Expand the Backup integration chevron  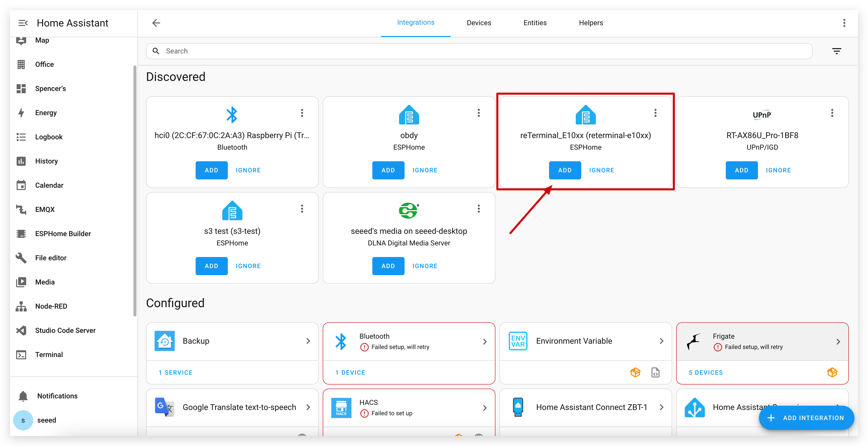click(308, 341)
